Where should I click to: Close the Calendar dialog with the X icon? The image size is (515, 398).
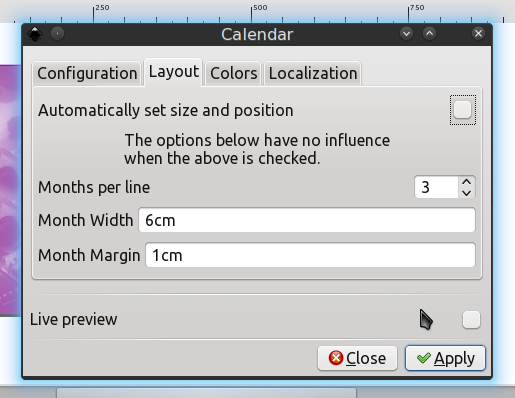click(478, 33)
